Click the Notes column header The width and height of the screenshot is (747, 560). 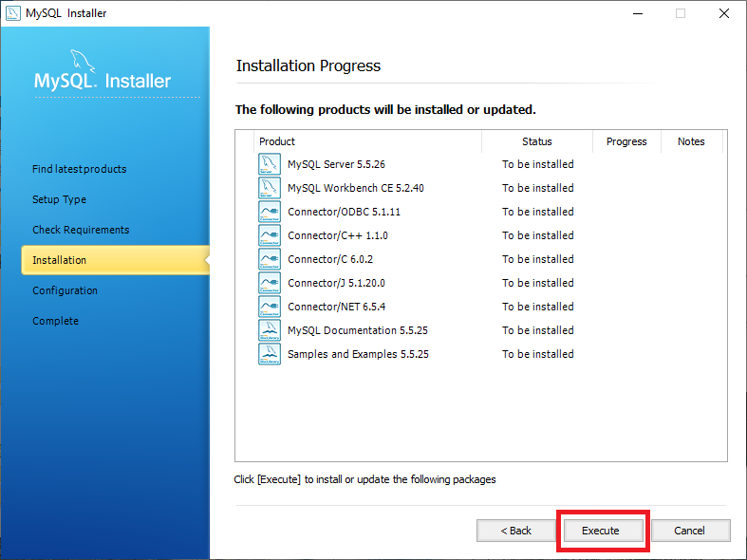click(x=691, y=141)
